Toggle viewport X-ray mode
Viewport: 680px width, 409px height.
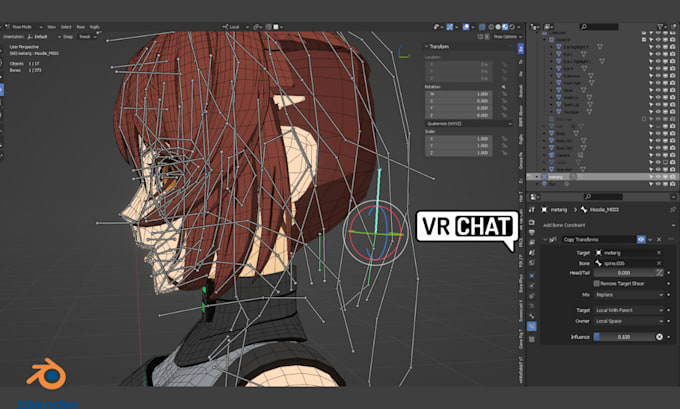482,27
